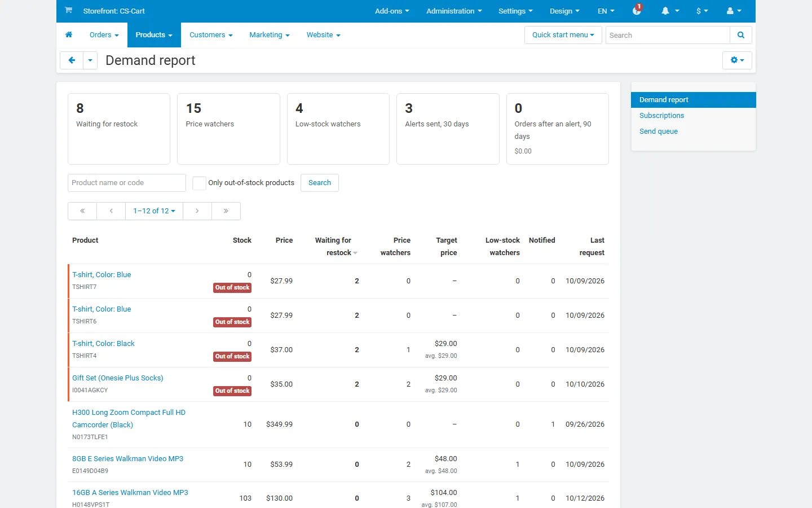Viewport: 812px width, 508px height.
Task: Open the Website menu
Action: click(x=323, y=35)
